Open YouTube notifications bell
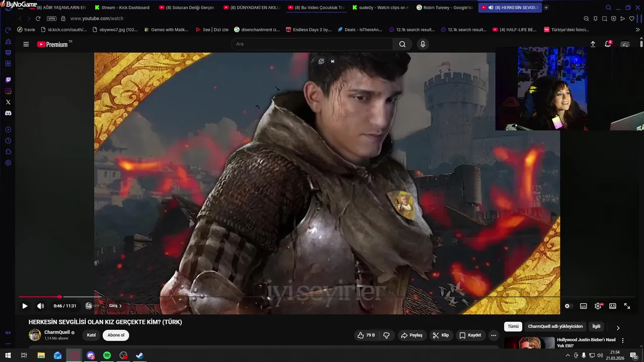 pos(608,44)
